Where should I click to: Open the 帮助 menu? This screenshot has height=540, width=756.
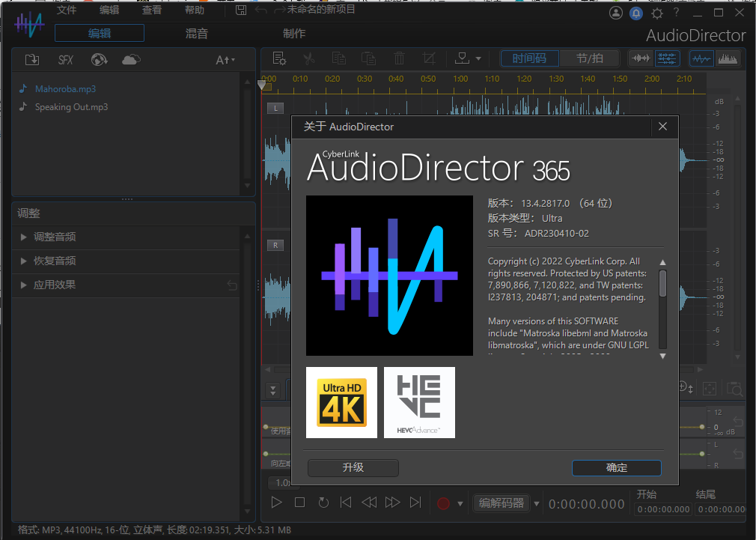195,10
